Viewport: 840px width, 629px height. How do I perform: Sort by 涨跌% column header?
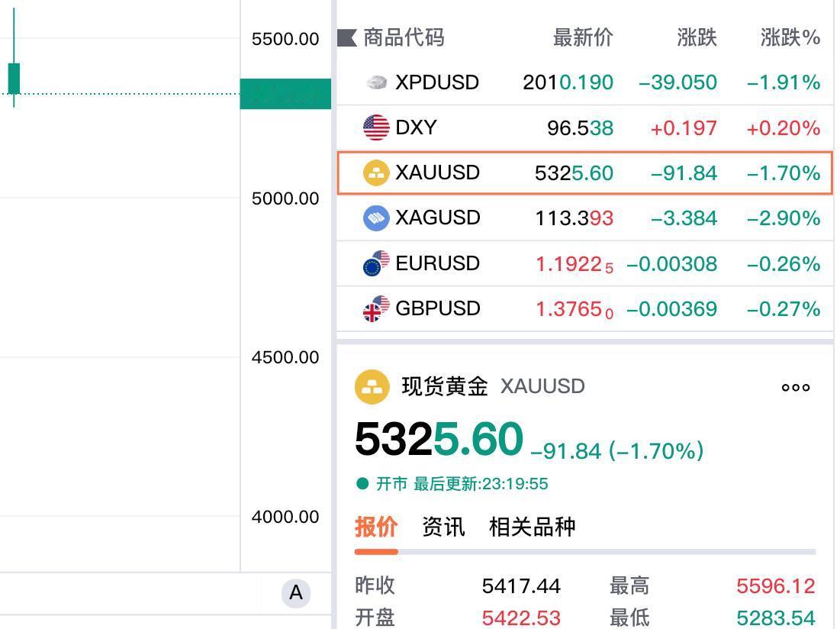click(x=790, y=38)
